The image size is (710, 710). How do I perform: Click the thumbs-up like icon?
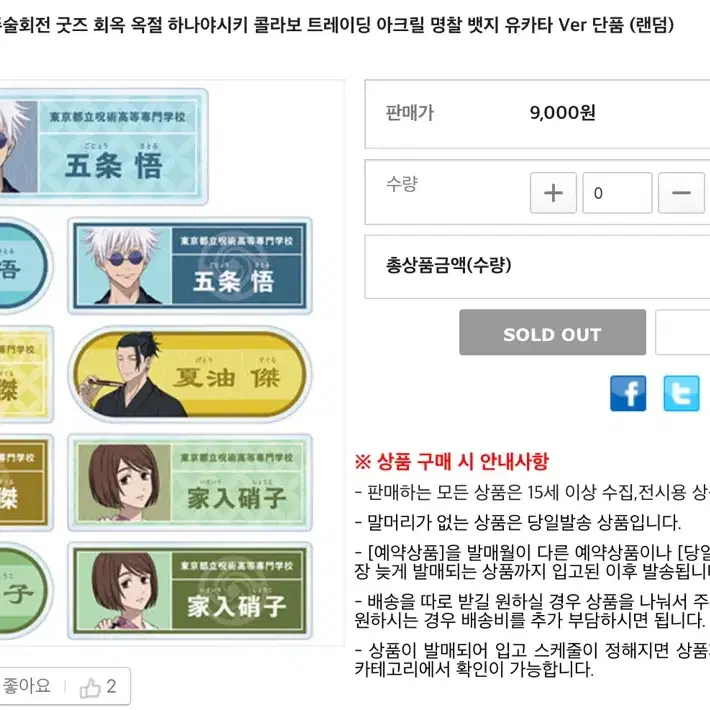click(x=90, y=687)
